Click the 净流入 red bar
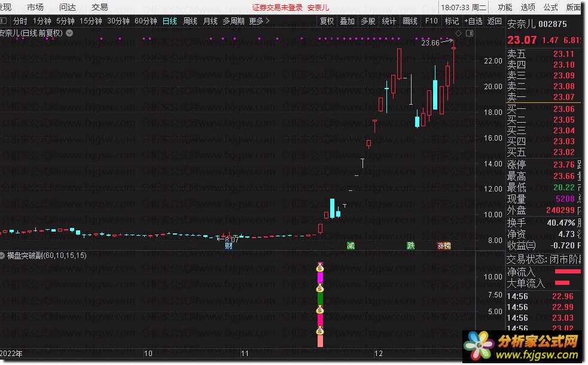Image resolution: width=588 pixels, height=365 pixels. pyautogui.click(x=568, y=271)
